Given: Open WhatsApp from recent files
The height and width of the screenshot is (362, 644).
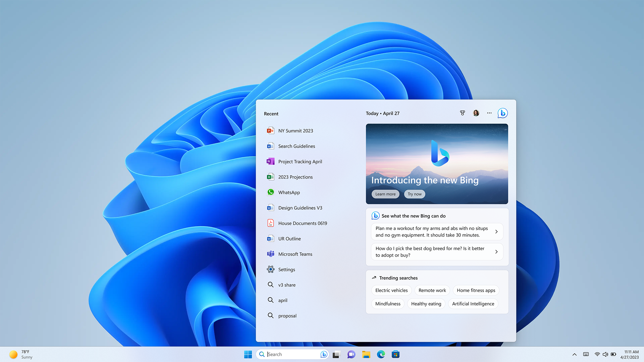Looking at the screenshot, I should pyautogui.click(x=289, y=192).
